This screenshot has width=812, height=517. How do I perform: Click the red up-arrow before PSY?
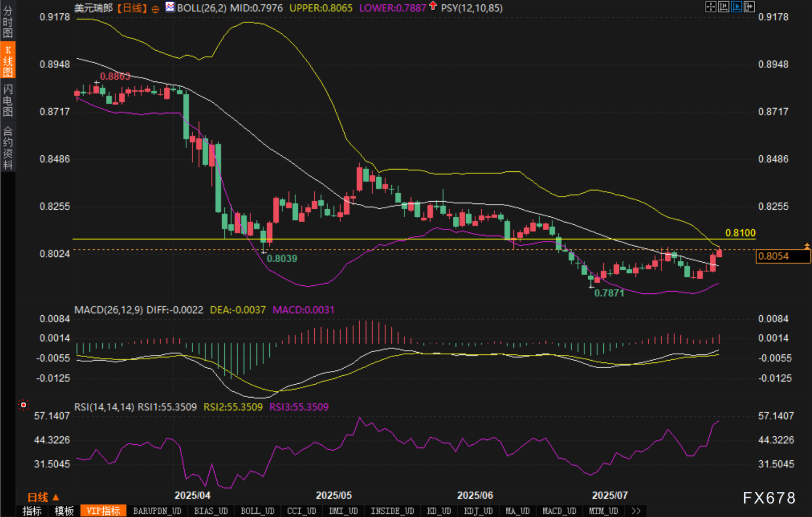pyautogui.click(x=433, y=6)
